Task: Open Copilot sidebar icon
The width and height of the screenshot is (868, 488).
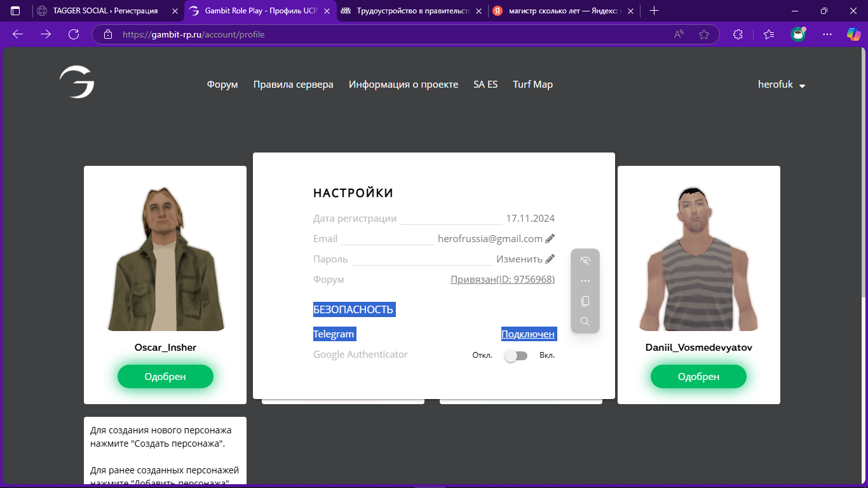Action: (853, 34)
